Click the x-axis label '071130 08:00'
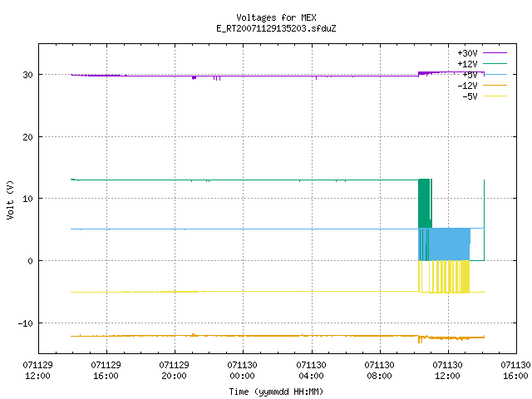Image resolution: width=532 pixels, height=399 pixels. 379,371
